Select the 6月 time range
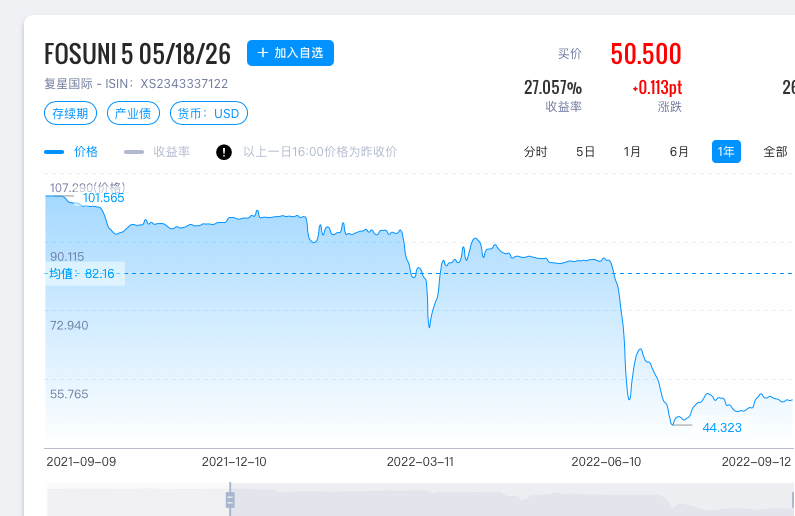 pos(679,152)
